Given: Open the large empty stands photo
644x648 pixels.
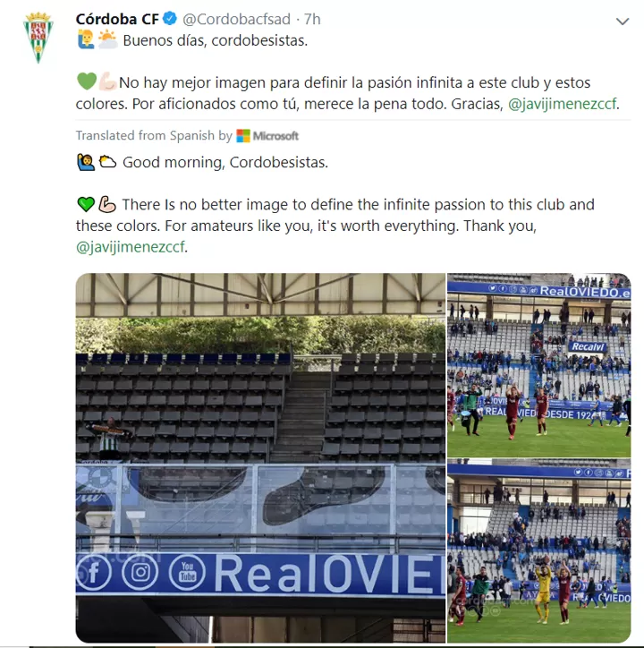Looking at the screenshot, I should point(260,457).
